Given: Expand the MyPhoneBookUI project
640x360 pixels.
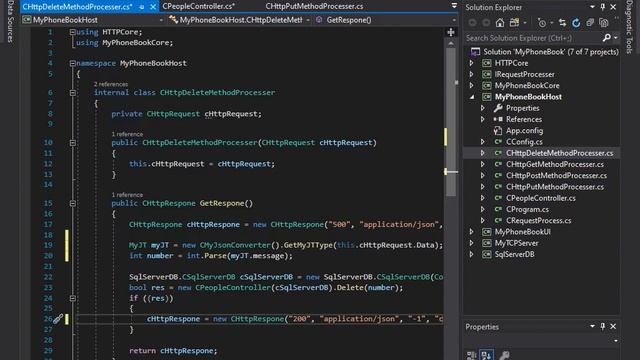Looking at the screenshot, I should 471,232.
